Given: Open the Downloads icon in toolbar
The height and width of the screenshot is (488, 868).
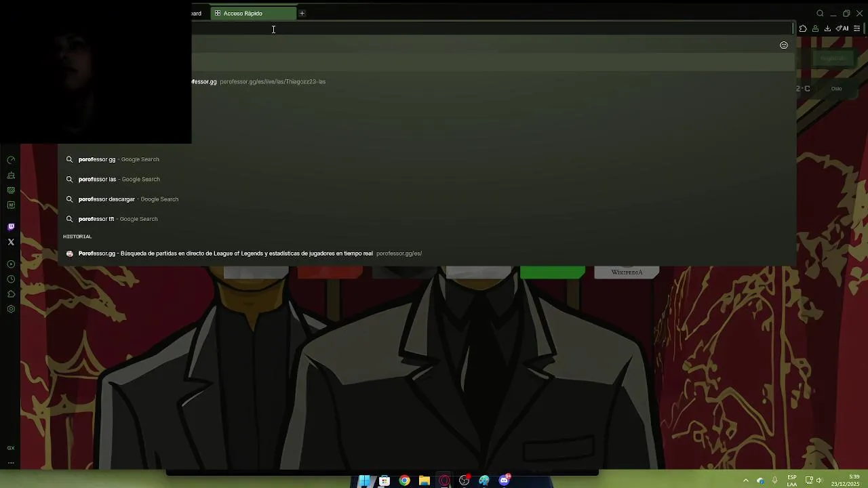Looking at the screenshot, I should (x=827, y=28).
